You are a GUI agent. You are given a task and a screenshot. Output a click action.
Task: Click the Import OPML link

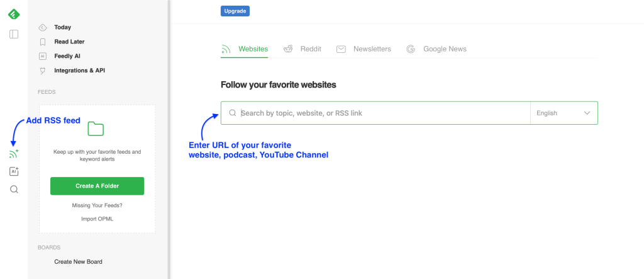(x=97, y=219)
